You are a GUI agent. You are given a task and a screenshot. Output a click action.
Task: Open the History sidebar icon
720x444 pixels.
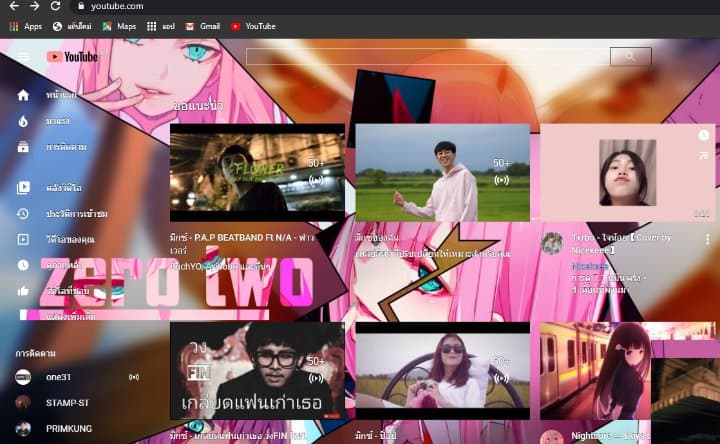(x=23, y=214)
